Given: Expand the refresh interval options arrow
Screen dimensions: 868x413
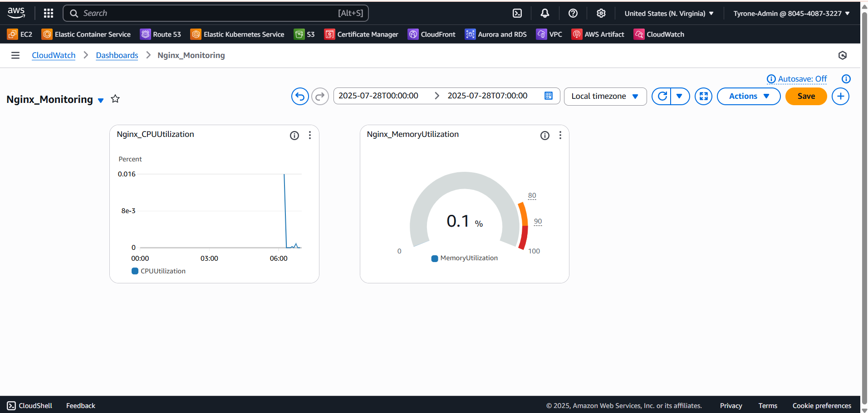Looking at the screenshot, I should click(x=679, y=96).
